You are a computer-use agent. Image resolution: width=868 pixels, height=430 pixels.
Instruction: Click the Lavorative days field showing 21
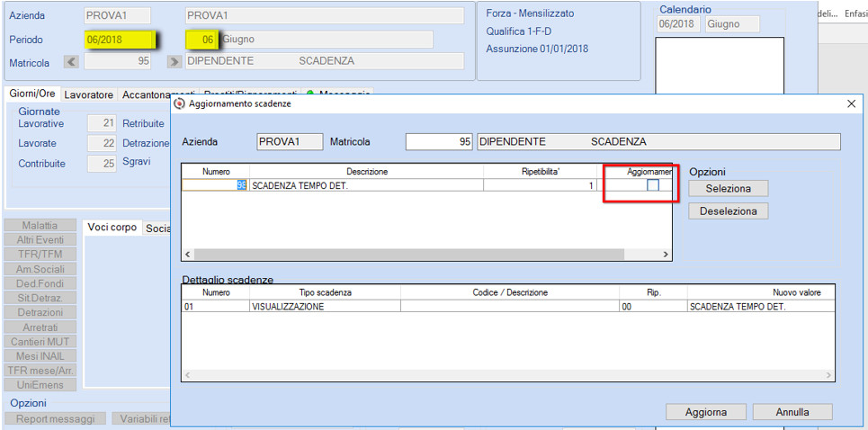coord(102,123)
